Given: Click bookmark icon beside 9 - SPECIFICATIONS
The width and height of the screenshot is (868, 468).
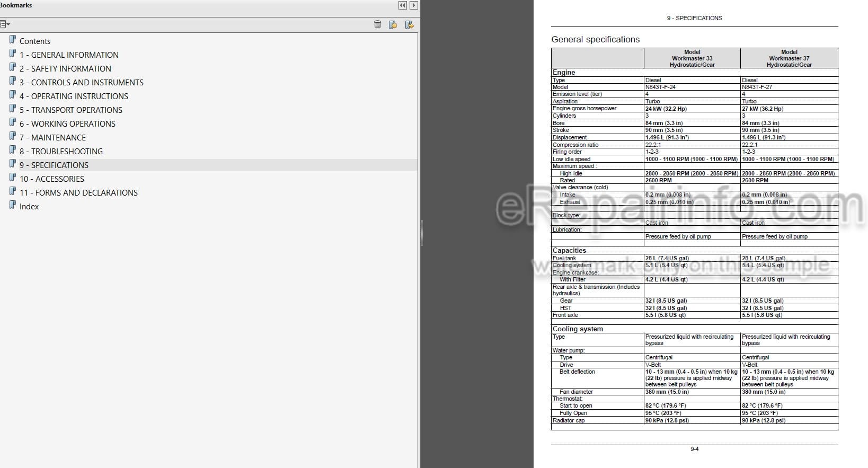Looking at the screenshot, I should [x=13, y=164].
